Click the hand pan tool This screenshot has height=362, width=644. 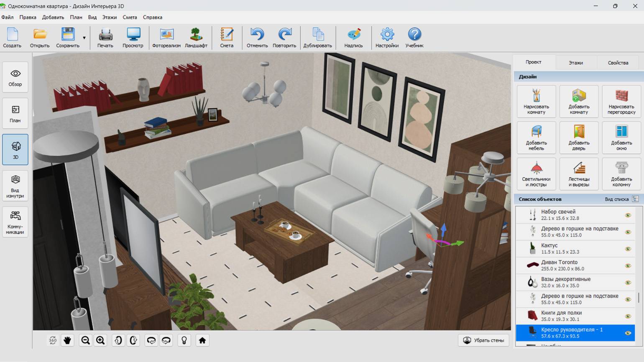tap(67, 340)
